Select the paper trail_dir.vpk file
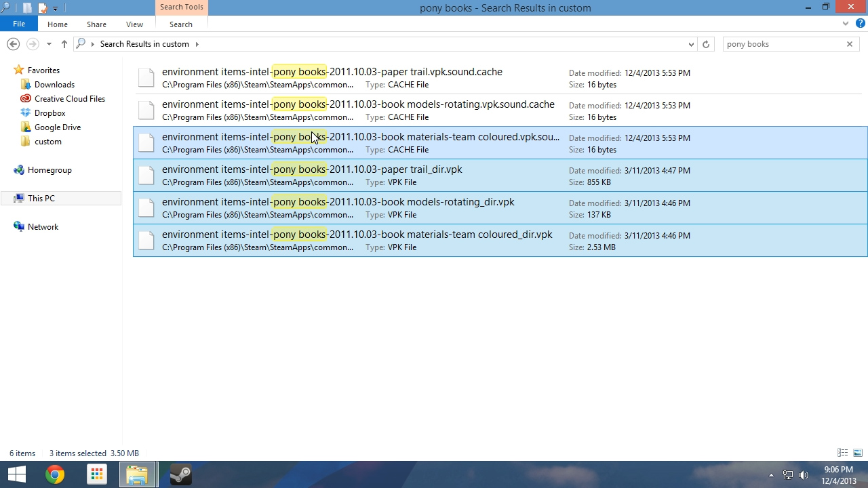Screen dimensions: 868x488 tap(500, 176)
